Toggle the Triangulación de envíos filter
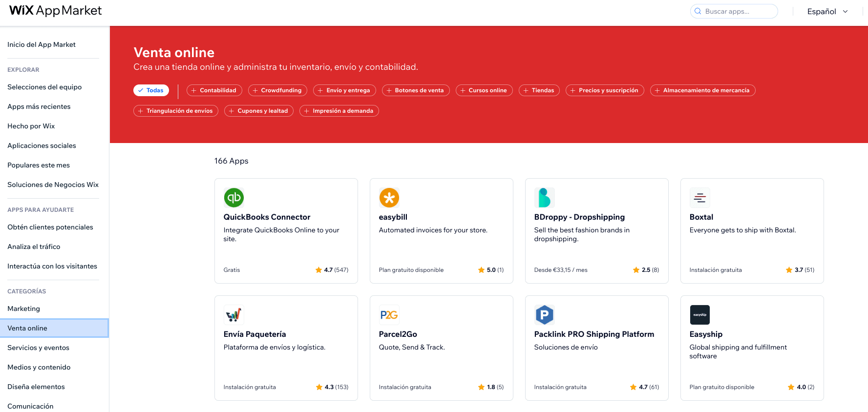 (176, 111)
